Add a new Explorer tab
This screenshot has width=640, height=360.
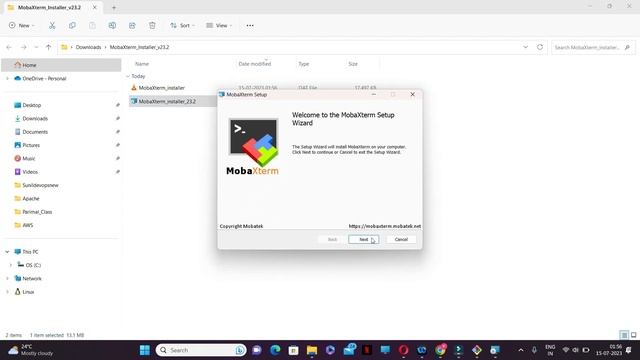[x=114, y=7]
